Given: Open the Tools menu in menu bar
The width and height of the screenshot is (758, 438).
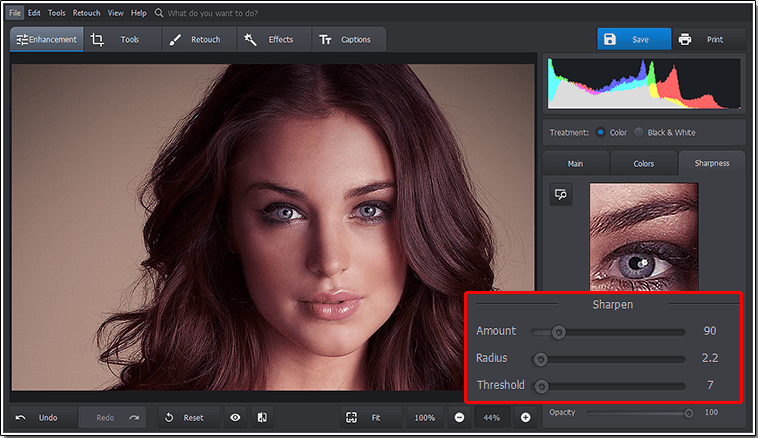Looking at the screenshot, I should [x=57, y=13].
